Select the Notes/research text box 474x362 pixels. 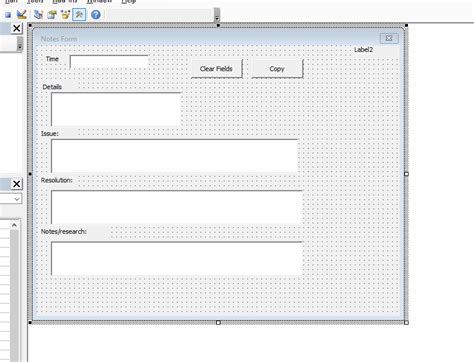tap(177, 258)
